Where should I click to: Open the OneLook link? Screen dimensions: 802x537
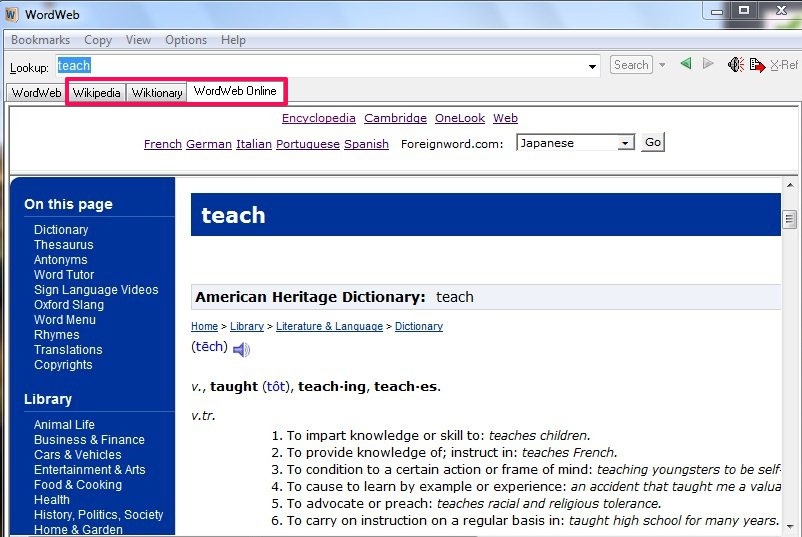tap(460, 118)
